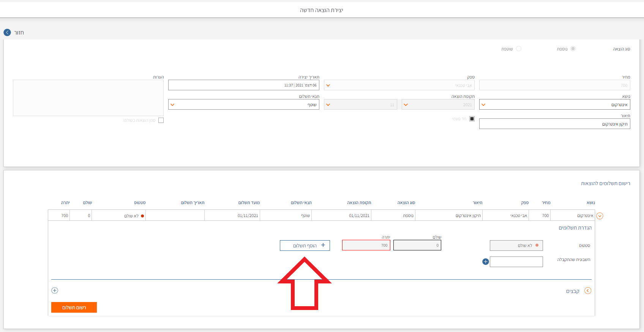
Task: Collapse the אינטרנט payment row using its chevron
Action: click(x=600, y=216)
